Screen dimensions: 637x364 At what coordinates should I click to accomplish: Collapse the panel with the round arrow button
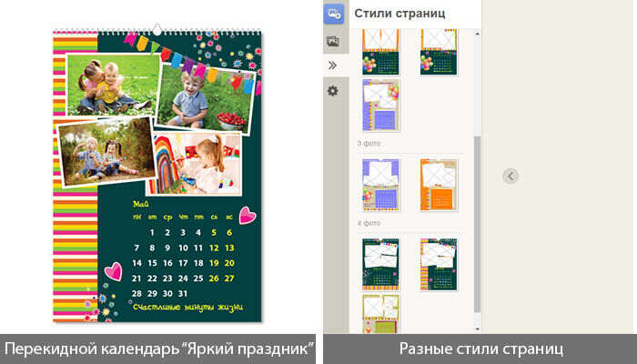coord(511,176)
